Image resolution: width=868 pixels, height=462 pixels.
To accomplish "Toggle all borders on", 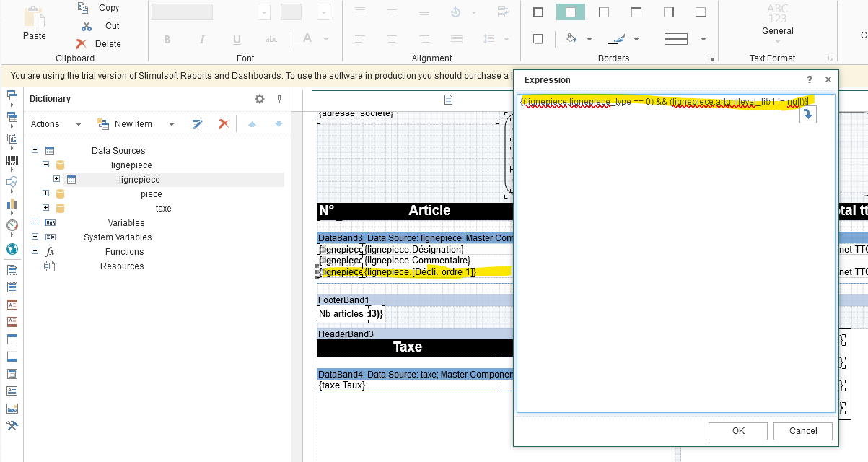I will click(x=538, y=12).
